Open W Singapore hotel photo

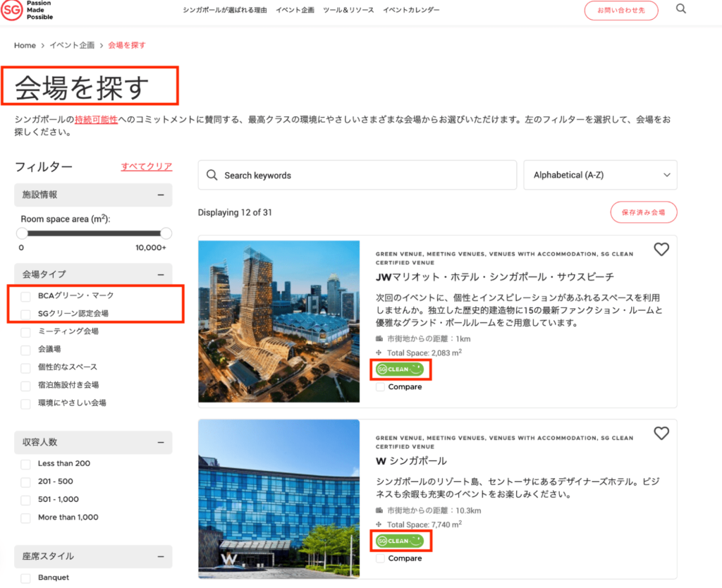tap(279, 499)
